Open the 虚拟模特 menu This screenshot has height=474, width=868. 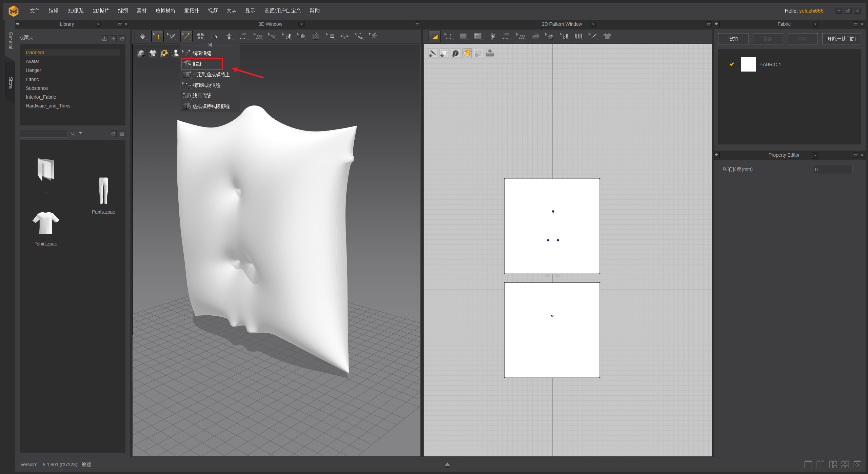click(165, 11)
